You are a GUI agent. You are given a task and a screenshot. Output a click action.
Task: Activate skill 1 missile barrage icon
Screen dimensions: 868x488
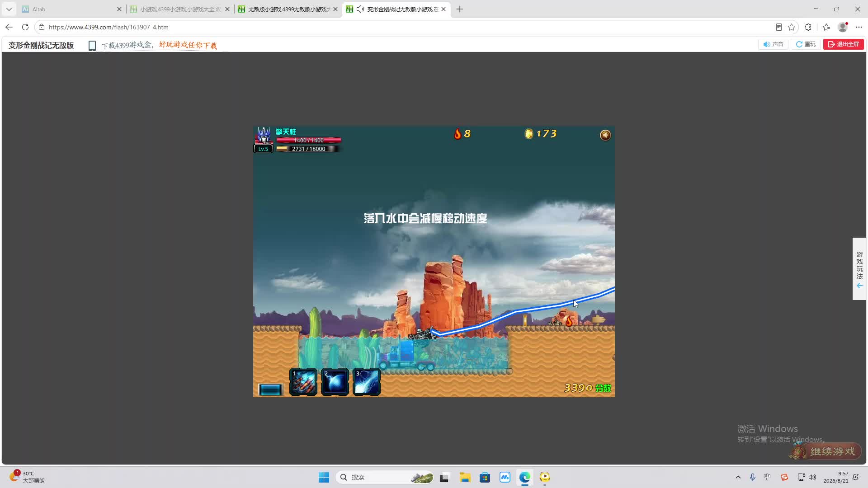[303, 382]
